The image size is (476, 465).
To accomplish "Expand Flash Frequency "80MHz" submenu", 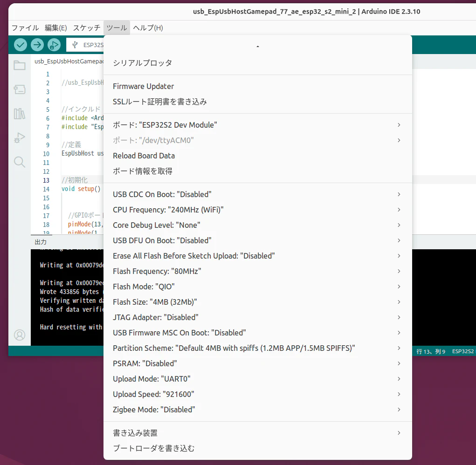I will pyautogui.click(x=257, y=271).
